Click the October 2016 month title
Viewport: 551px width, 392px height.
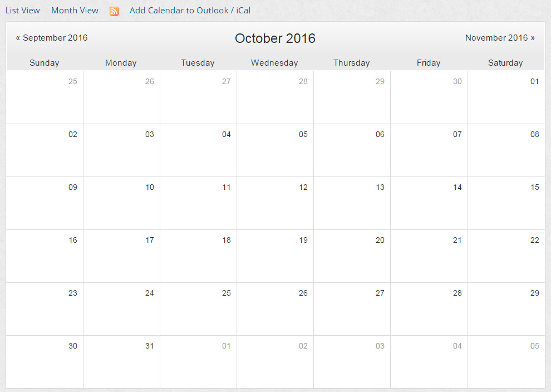point(275,38)
